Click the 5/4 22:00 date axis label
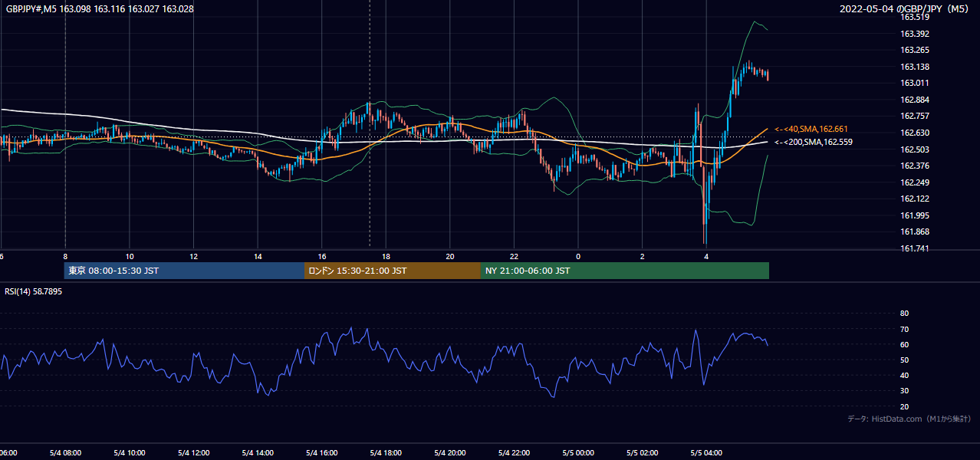Screen dimensions: 980x460 515,453
